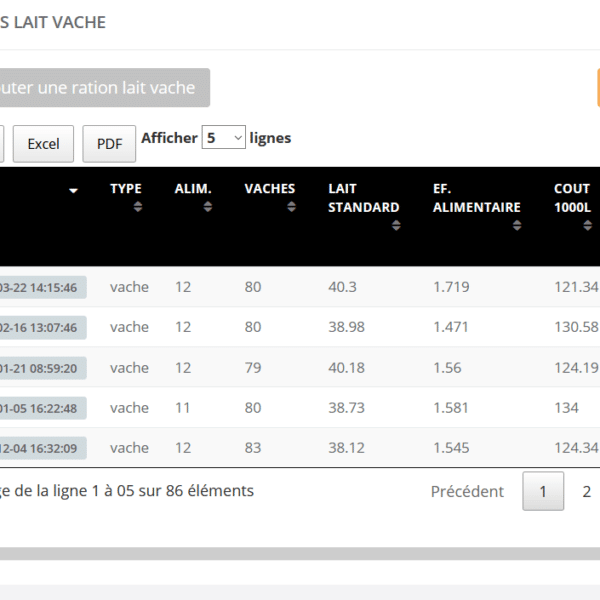Export table with PDF button
Image resolution: width=600 pixels, height=600 pixels.
(109, 144)
